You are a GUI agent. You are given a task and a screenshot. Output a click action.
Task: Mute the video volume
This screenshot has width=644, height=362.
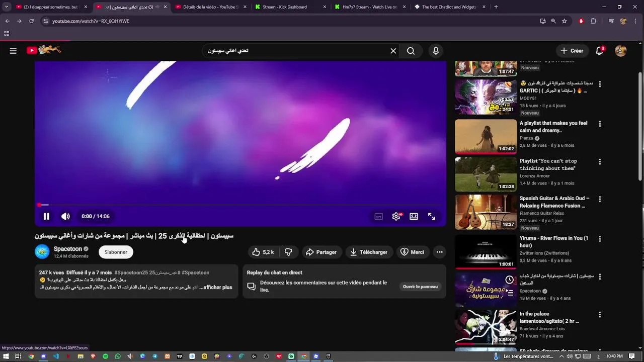point(65,216)
